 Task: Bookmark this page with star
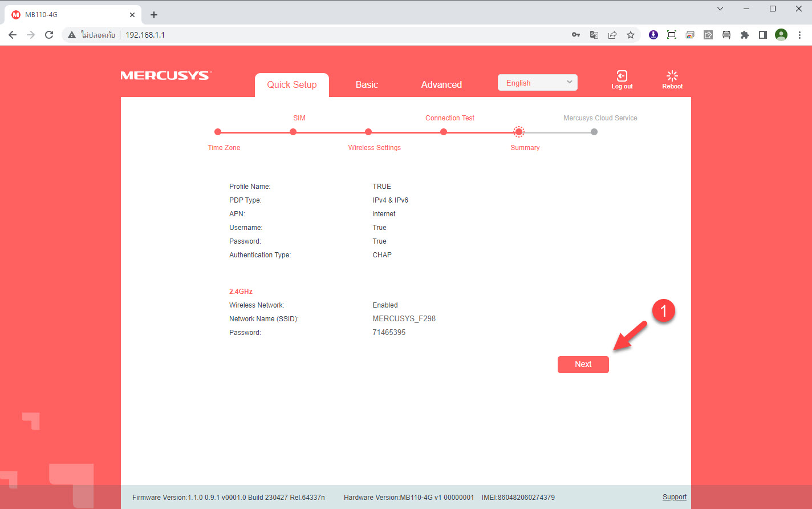pyautogui.click(x=631, y=35)
